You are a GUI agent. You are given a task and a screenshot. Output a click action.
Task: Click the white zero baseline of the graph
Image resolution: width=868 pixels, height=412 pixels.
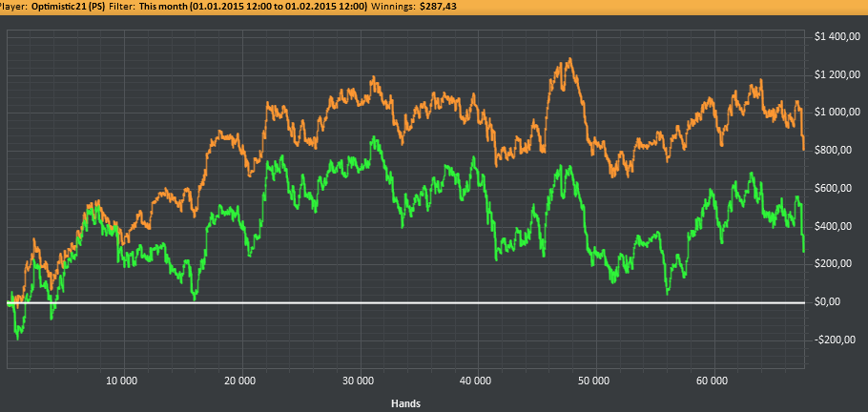[x=405, y=302]
